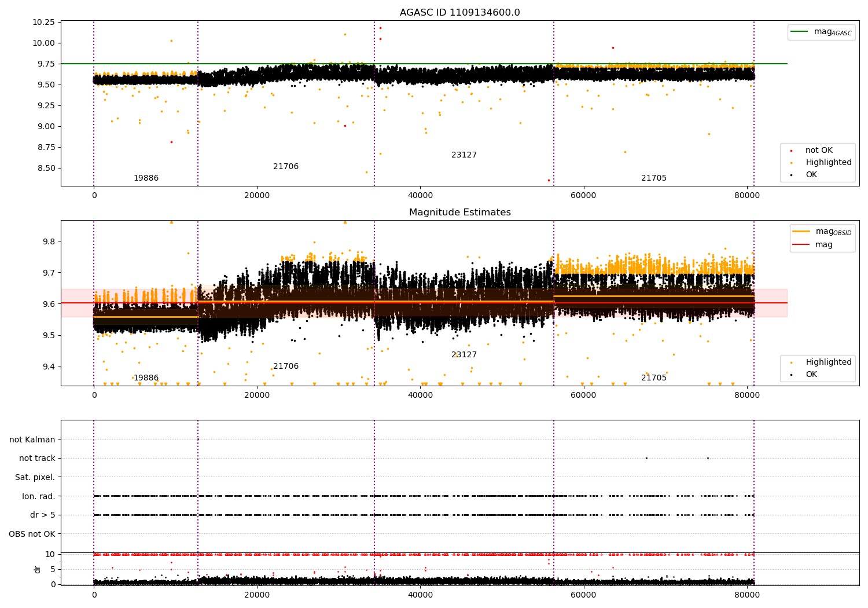Click the 9.4 tick on the middle plot
The height and width of the screenshot is (608, 868).
click(x=49, y=367)
